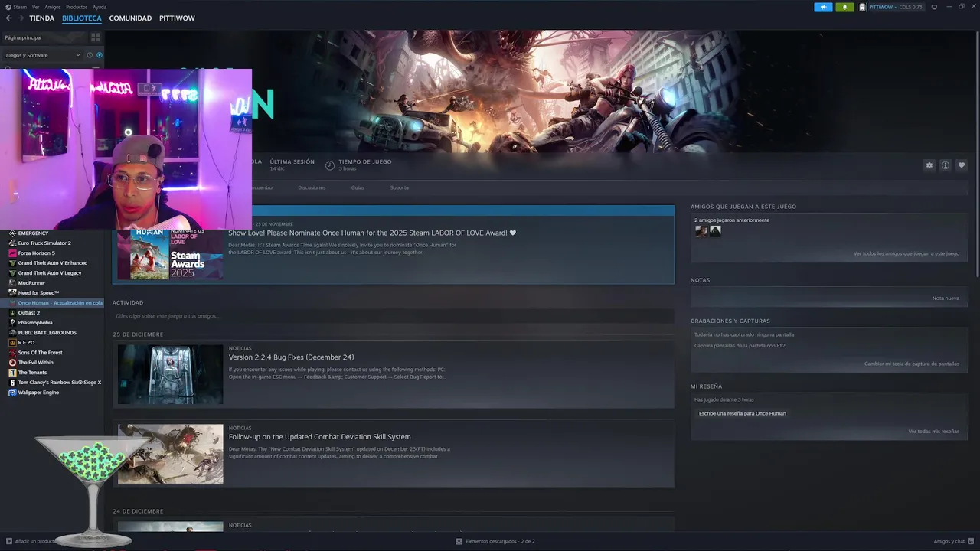The height and width of the screenshot is (551, 980).
Task: Open game info circle icon
Action: [946, 165]
